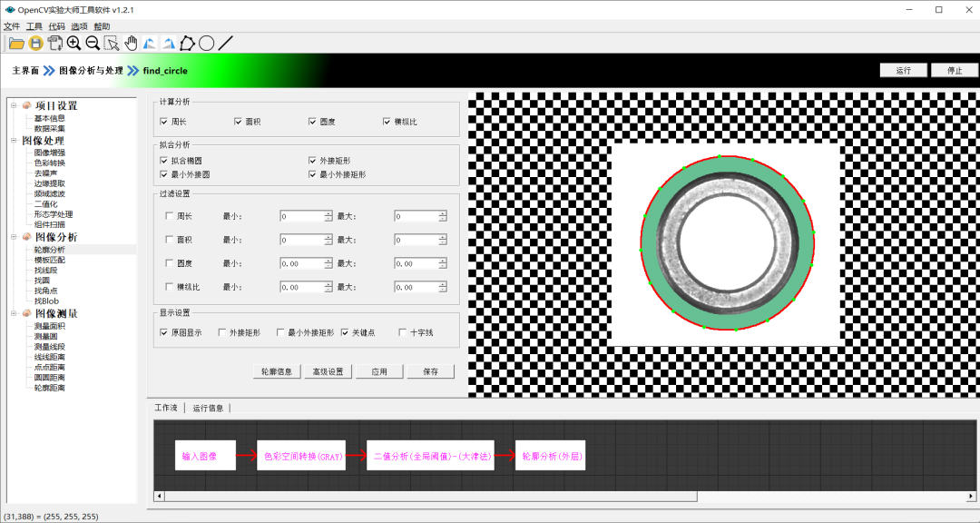
Task: Toggle the 拟合椭圆 checkbox
Action: pos(163,161)
